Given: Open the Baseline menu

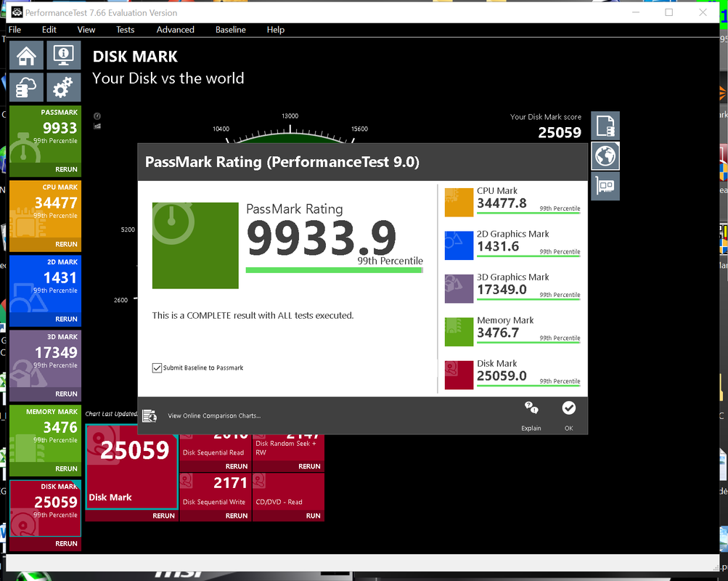Looking at the screenshot, I should click(231, 30).
